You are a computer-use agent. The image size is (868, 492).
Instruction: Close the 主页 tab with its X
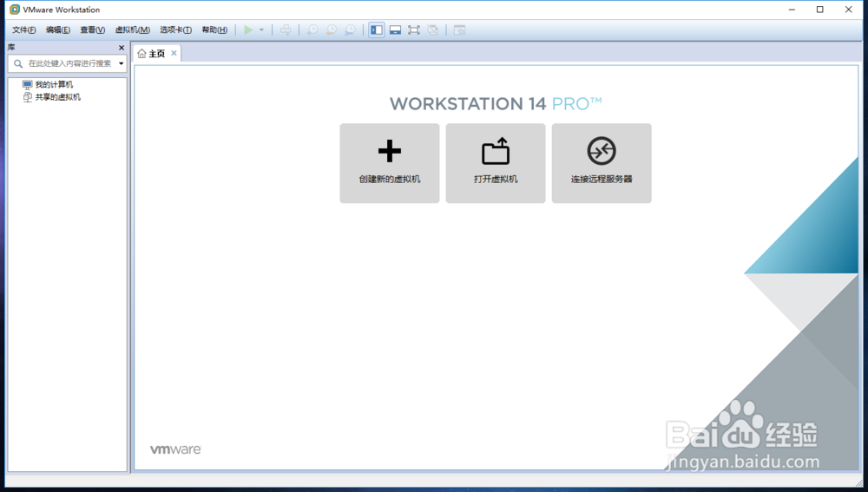174,53
